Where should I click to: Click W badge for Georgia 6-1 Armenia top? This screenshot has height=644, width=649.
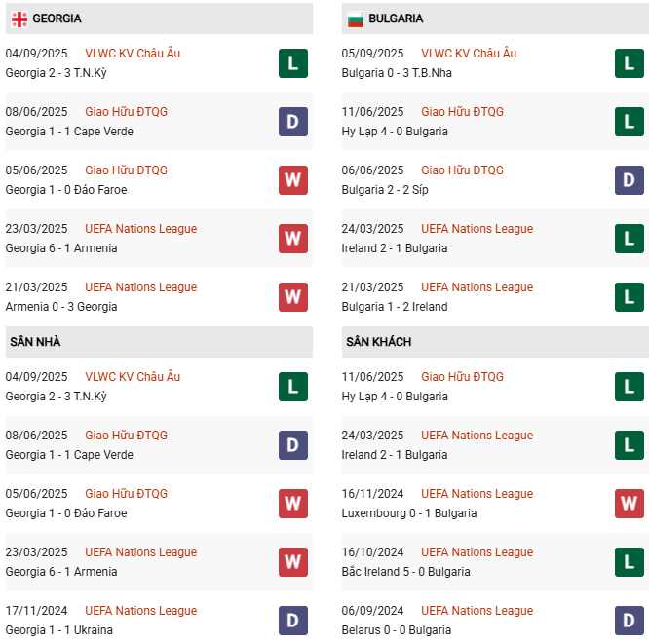[x=293, y=239]
